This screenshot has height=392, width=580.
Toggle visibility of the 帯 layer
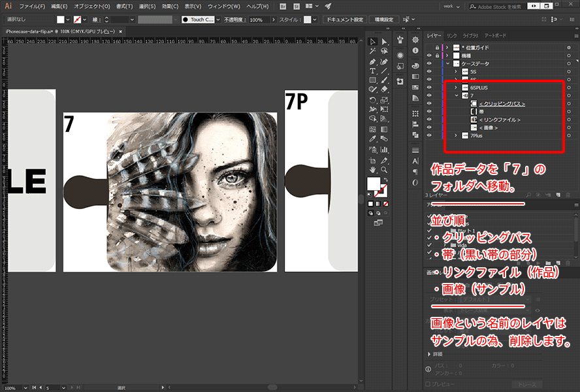point(429,112)
